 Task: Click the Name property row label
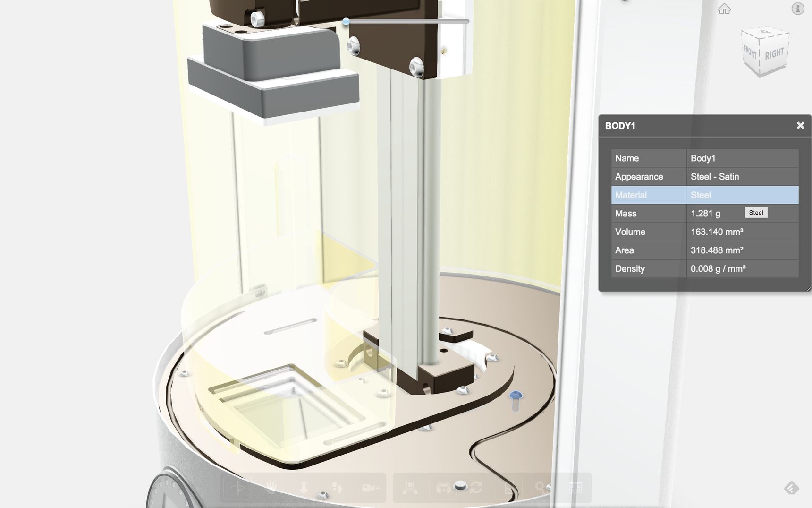point(626,158)
